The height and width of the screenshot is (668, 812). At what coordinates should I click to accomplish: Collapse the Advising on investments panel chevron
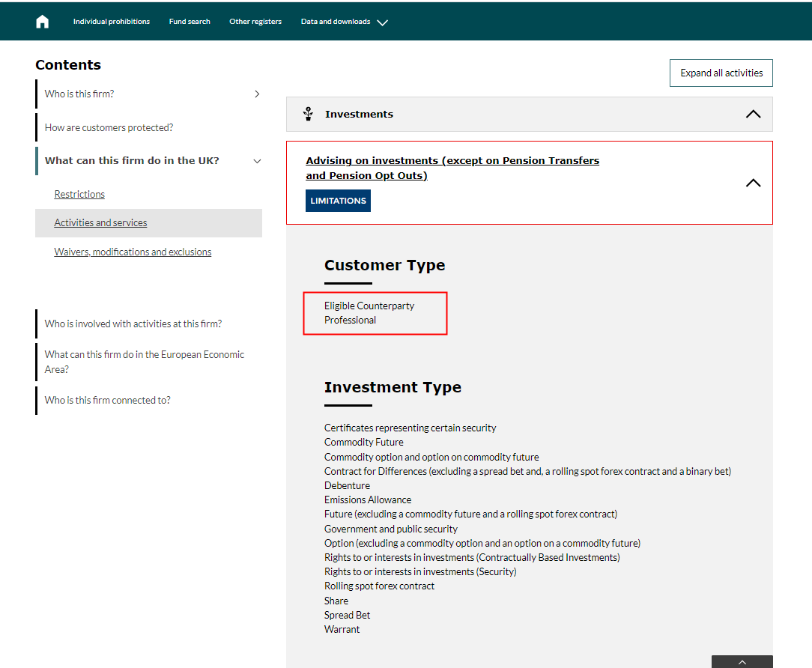(753, 183)
